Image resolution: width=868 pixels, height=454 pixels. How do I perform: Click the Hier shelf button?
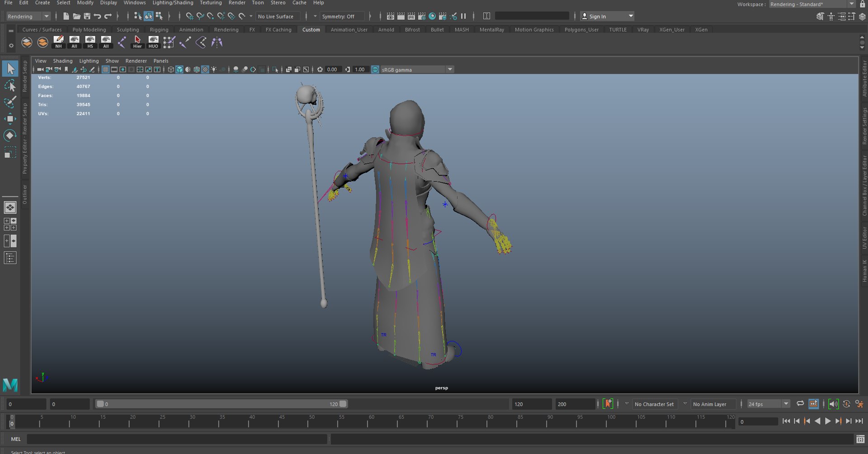(x=137, y=42)
